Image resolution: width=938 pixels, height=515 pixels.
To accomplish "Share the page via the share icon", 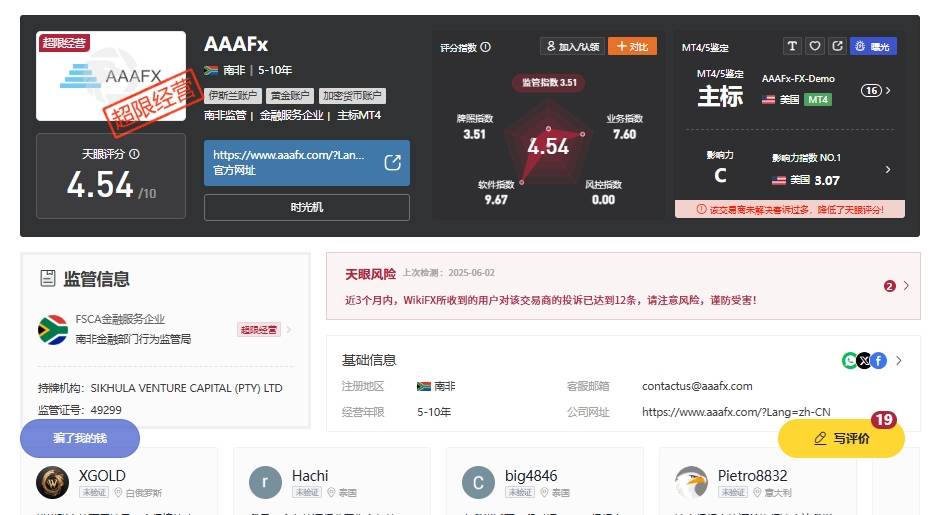I will click(x=838, y=46).
